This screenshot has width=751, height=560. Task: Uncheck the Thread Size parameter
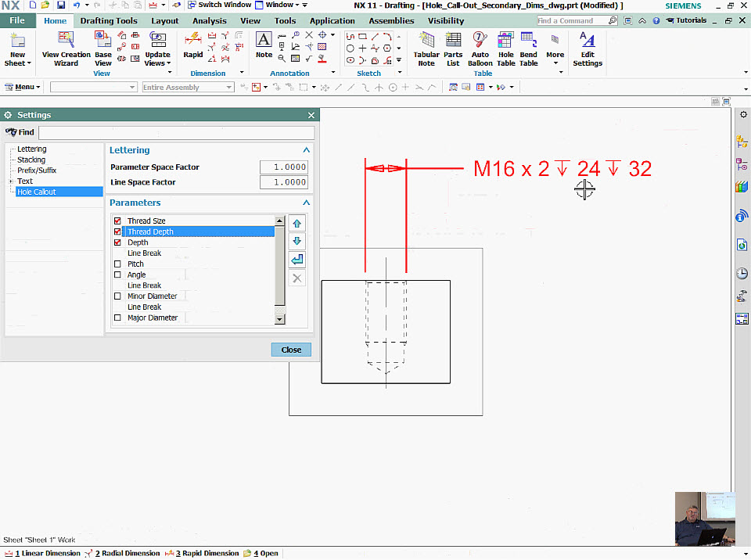coord(117,221)
